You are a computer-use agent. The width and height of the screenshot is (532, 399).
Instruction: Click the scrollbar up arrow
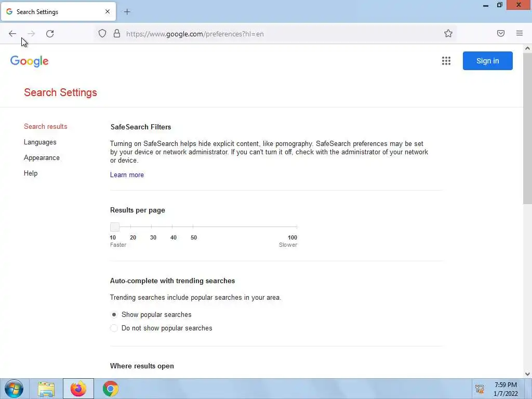tap(527, 48)
